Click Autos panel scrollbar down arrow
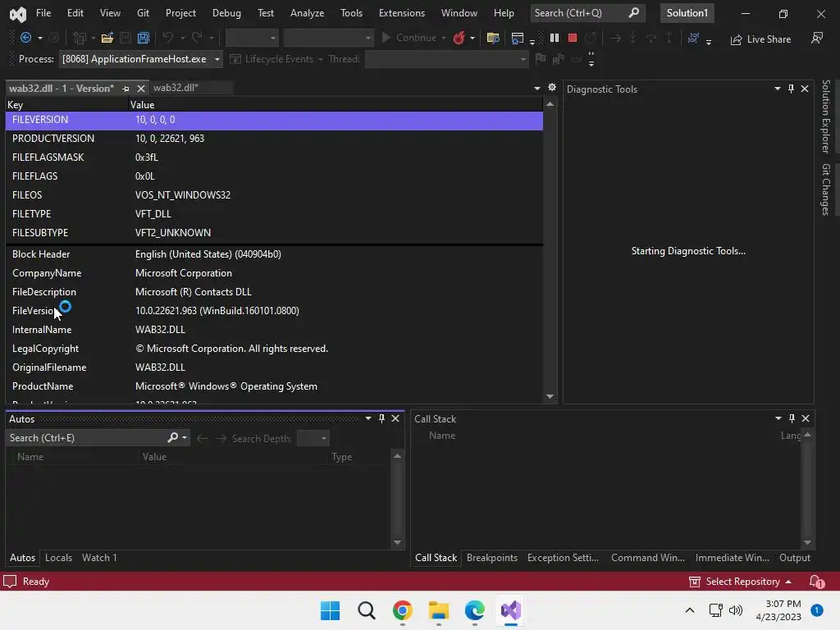The height and width of the screenshot is (630, 840). pyautogui.click(x=397, y=543)
